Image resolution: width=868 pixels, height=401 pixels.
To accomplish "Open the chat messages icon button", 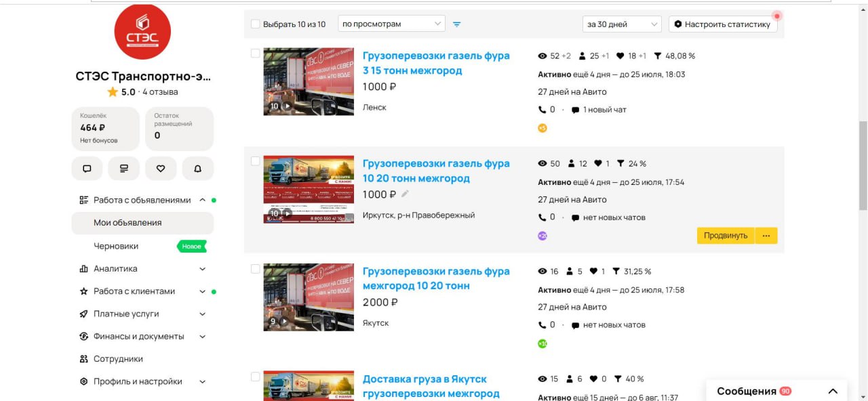I will [x=87, y=169].
